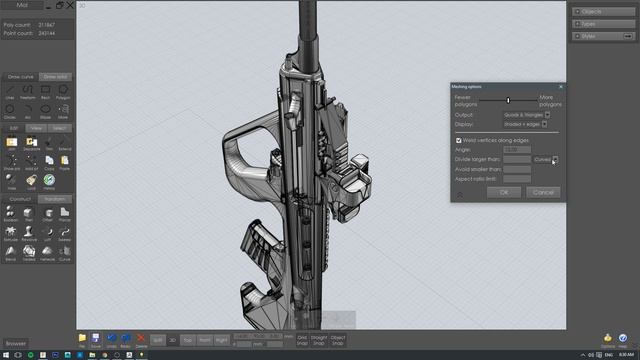
Task: Select the Arc drawing tool
Action: 27,111
